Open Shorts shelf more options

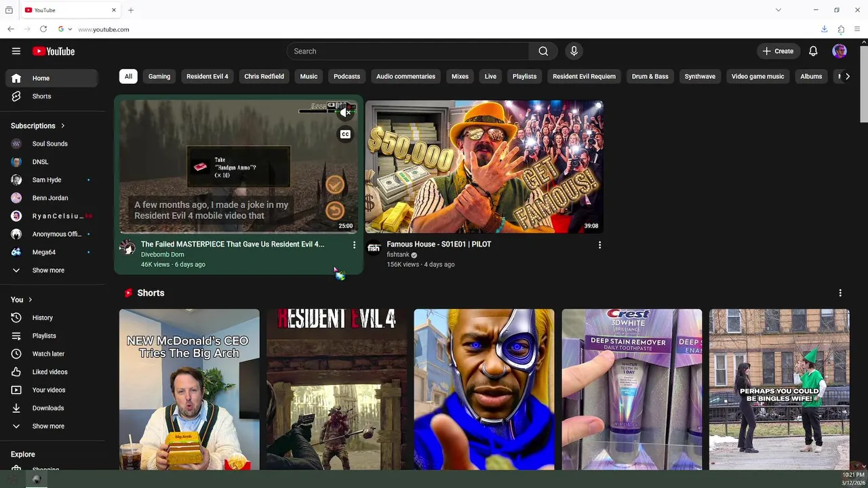point(840,293)
